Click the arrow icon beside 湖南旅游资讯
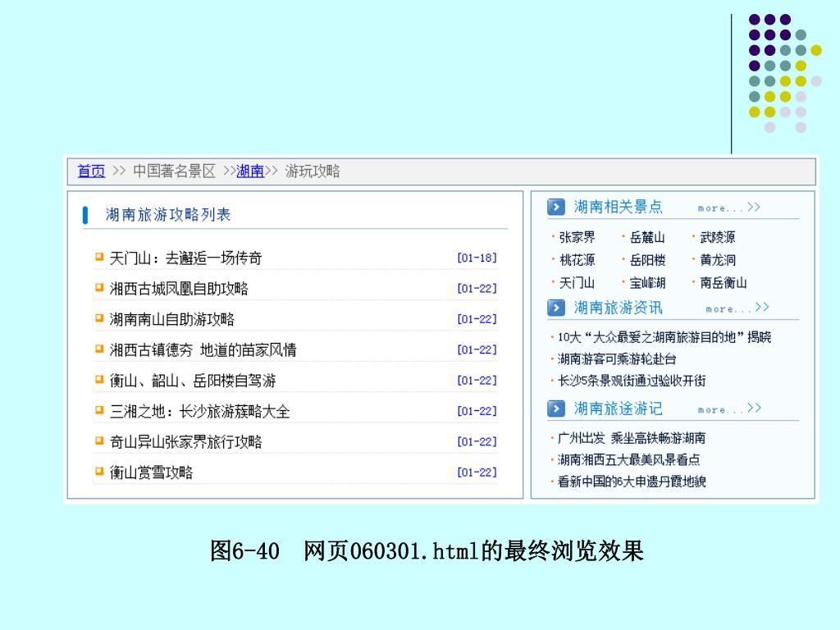Screen dimensions: 840x630 [x=556, y=308]
